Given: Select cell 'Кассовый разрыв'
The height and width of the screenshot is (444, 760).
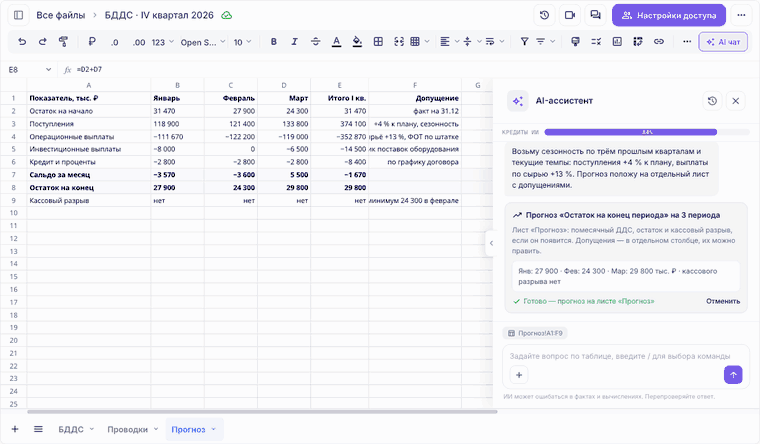Looking at the screenshot, I should (89, 200).
